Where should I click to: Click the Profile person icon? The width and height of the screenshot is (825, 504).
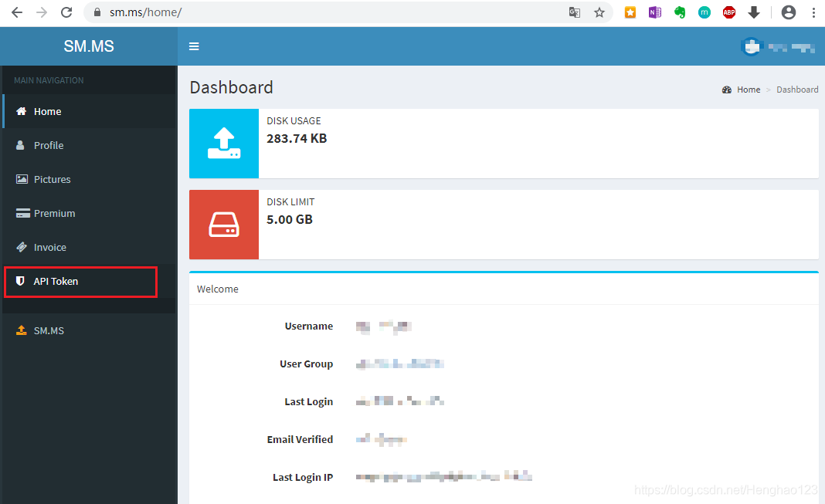click(x=20, y=145)
